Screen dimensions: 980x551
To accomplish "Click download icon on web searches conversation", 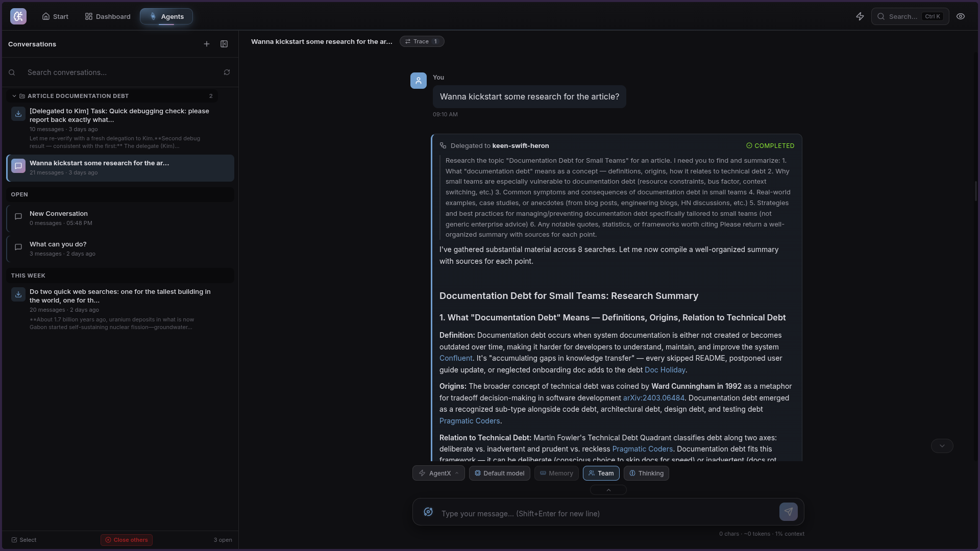I will (x=18, y=294).
